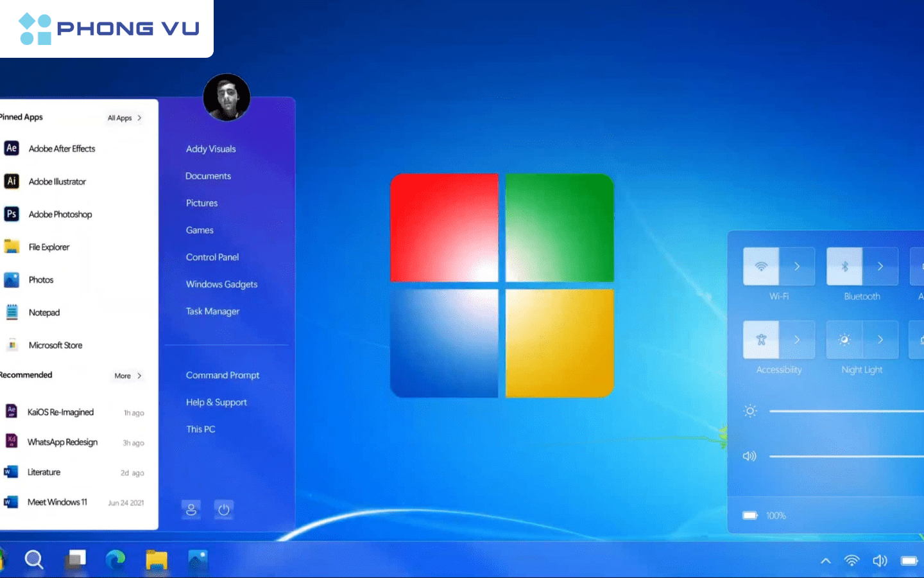Click the brightness sun icon in quick settings
Viewport: 924px width, 578px height.
[x=750, y=411]
